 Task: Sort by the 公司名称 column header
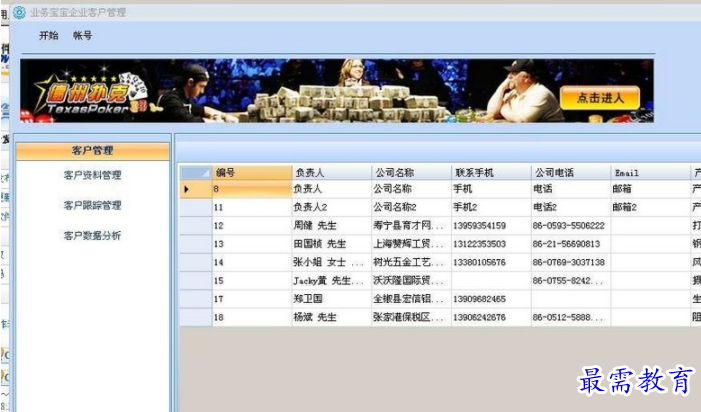pos(411,172)
